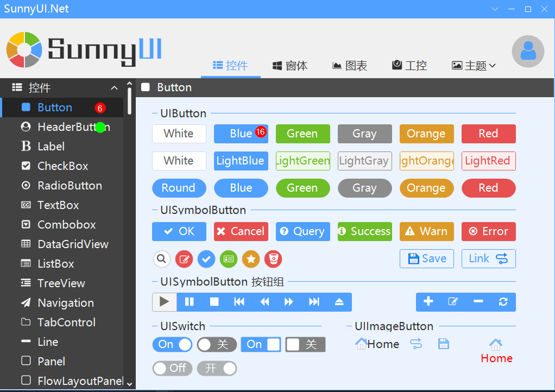
Task: Switch to the 控件 top tab
Action: 230,66
